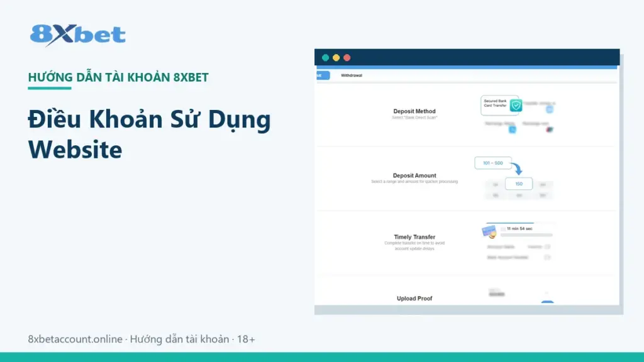The height and width of the screenshot is (362, 644).
Task: Click the blue icon below Secured Bank card
Action: [x=512, y=129]
